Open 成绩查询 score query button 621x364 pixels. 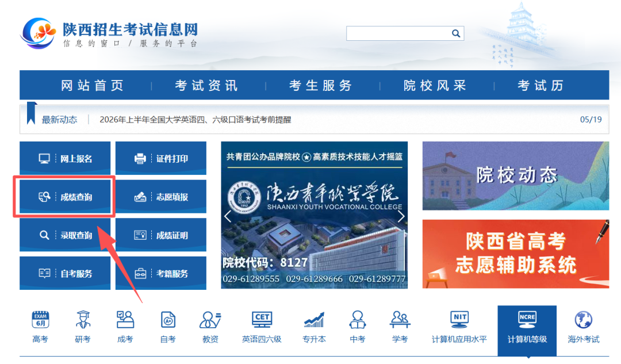coord(65,197)
